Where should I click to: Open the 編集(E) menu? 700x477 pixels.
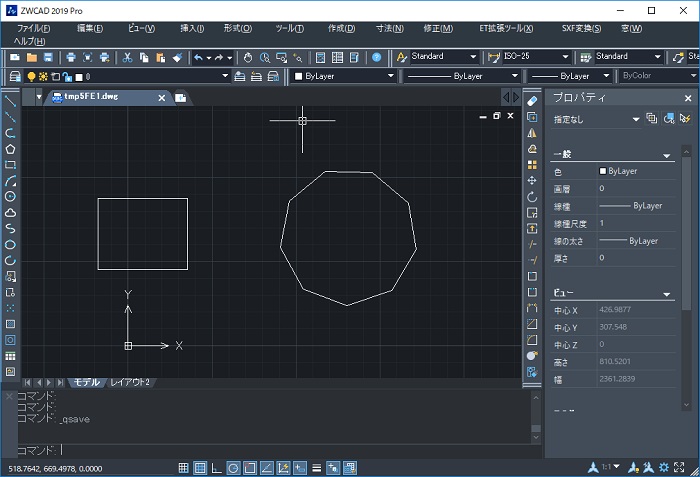tap(90, 29)
